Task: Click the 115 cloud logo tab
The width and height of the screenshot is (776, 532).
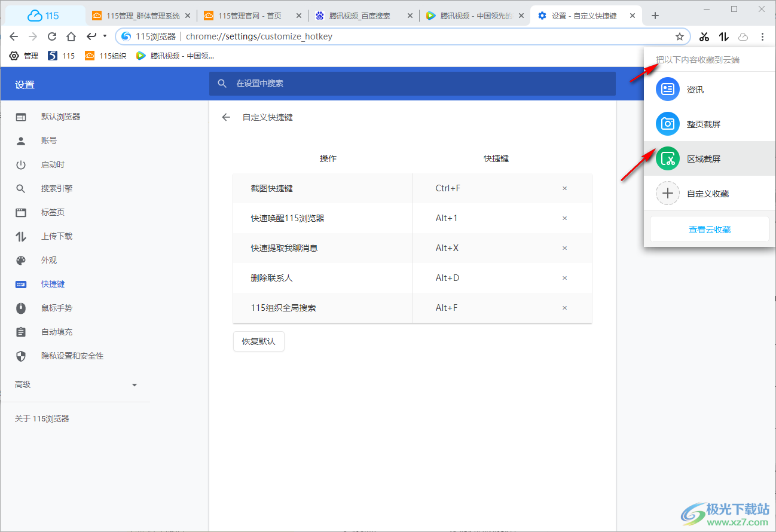Action: (43, 16)
